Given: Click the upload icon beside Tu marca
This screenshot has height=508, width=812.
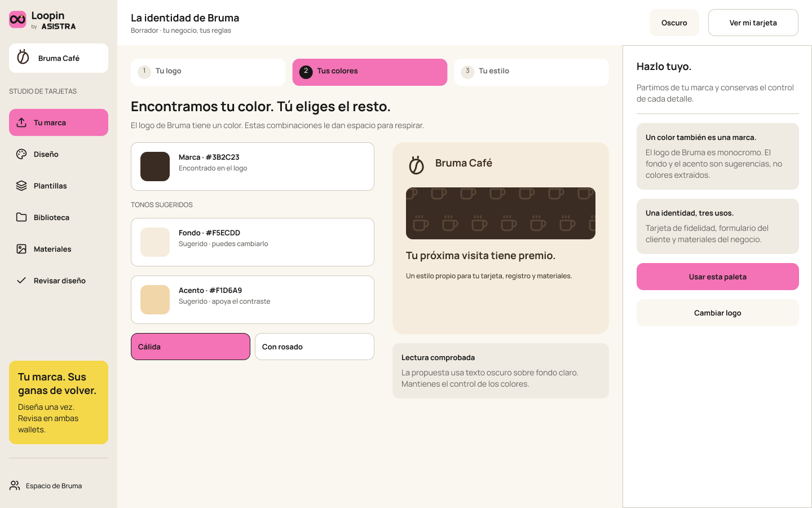Looking at the screenshot, I should (21, 122).
